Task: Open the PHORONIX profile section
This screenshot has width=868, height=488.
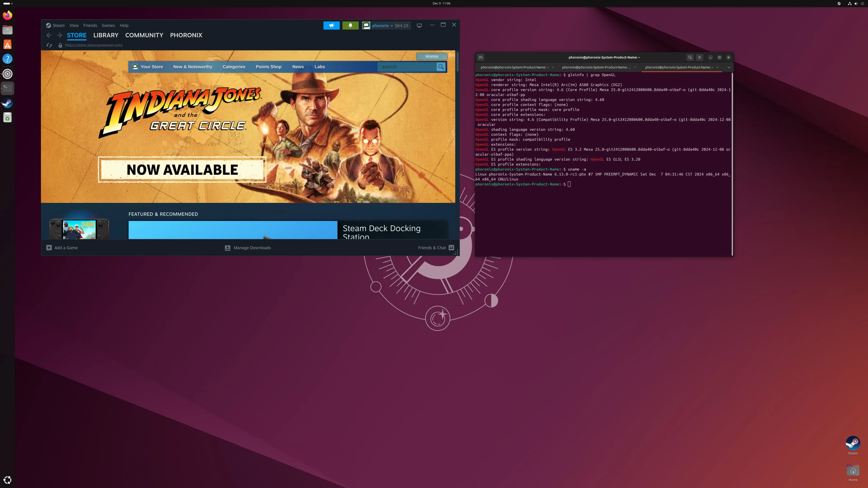Action: coord(186,35)
